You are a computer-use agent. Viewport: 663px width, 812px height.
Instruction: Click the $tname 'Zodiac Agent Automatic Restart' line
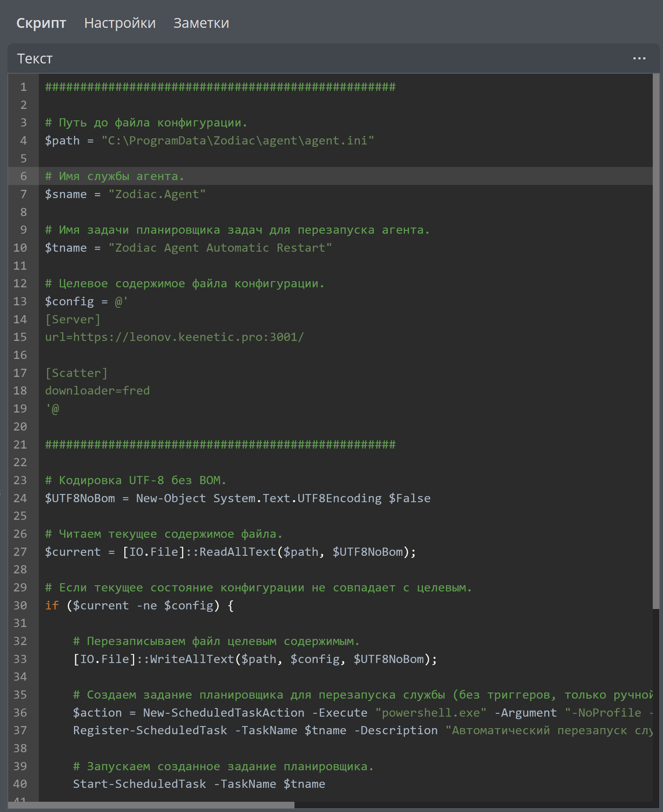tap(188, 248)
